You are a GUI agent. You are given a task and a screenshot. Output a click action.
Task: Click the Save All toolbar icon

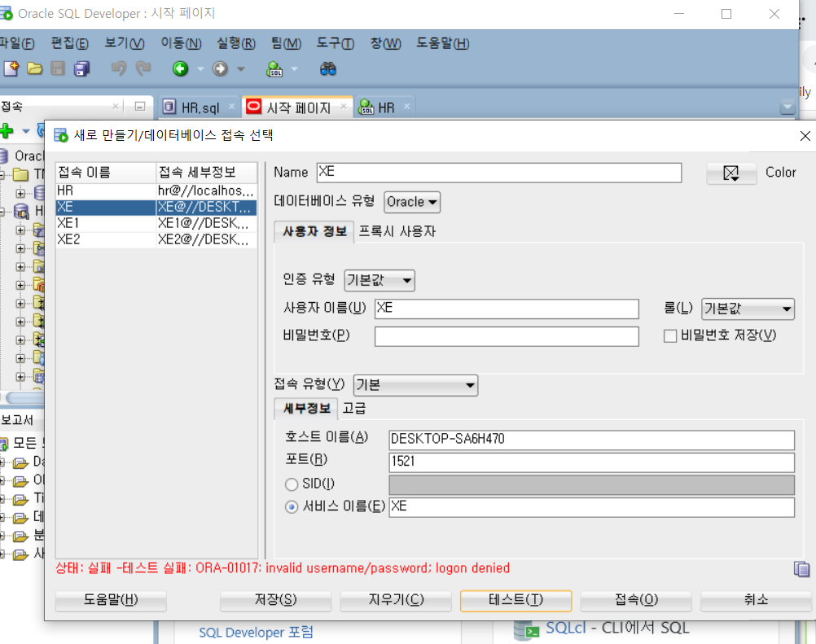(x=81, y=68)
